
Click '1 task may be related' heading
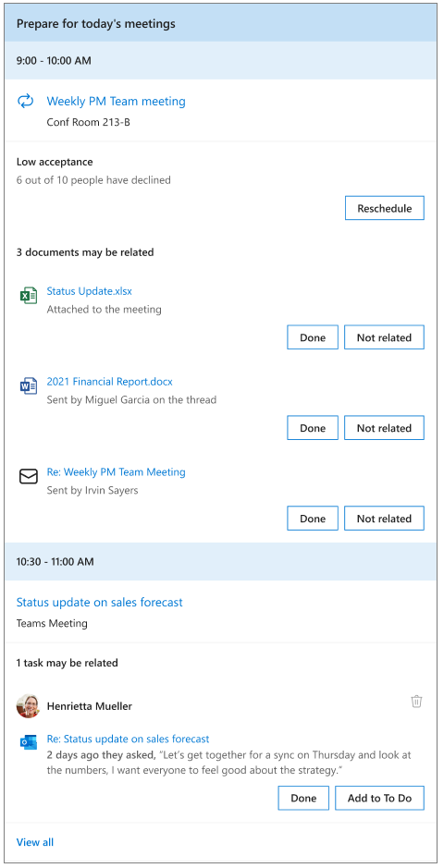coord(67,663)
